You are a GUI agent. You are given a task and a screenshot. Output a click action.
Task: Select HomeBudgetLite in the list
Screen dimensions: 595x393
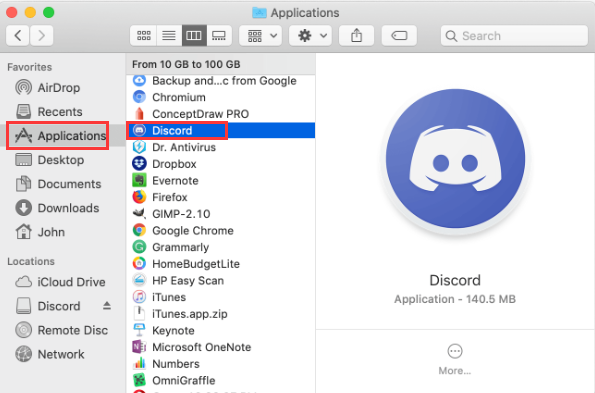pos(220,264)
